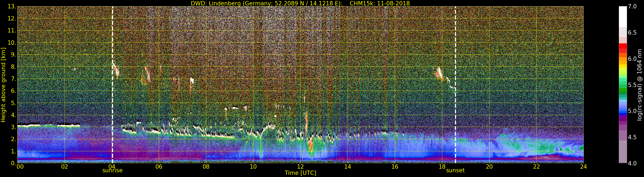Viewport: 644px width, 177px height.
Task: Click the 'Height above ground [km]' axis label
Action: 3,85
